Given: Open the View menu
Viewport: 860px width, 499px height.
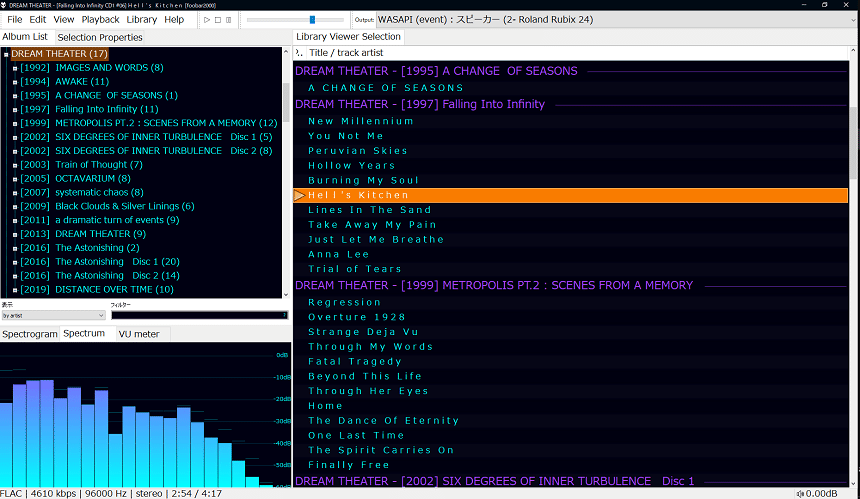Looking at the screenshot, I should coord(64,20).
